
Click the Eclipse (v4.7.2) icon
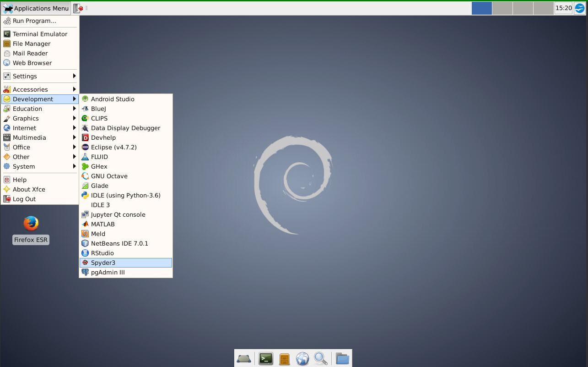[x=85, y=147]
